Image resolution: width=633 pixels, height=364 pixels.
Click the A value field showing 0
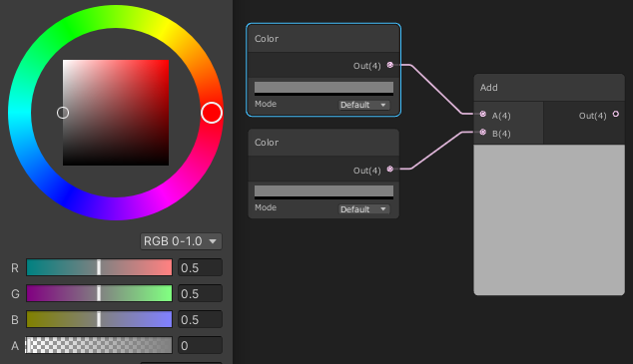[x=201, y=345]
